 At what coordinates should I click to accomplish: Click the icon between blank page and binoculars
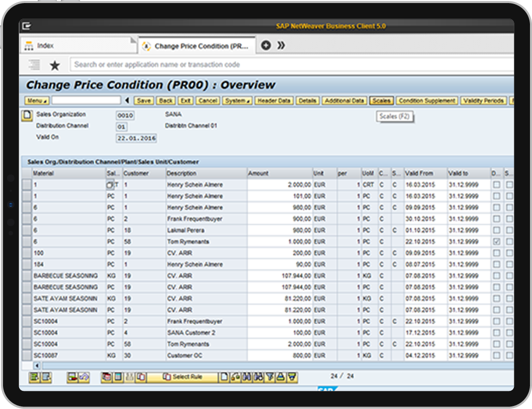235,377
